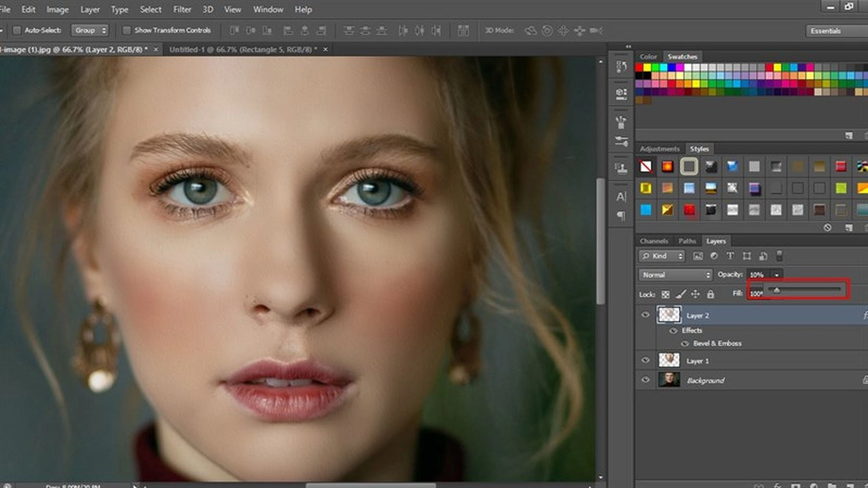Pick the pure blue swatch in top row
Screen dimensions: 868x488
click(x=671, y=67)
